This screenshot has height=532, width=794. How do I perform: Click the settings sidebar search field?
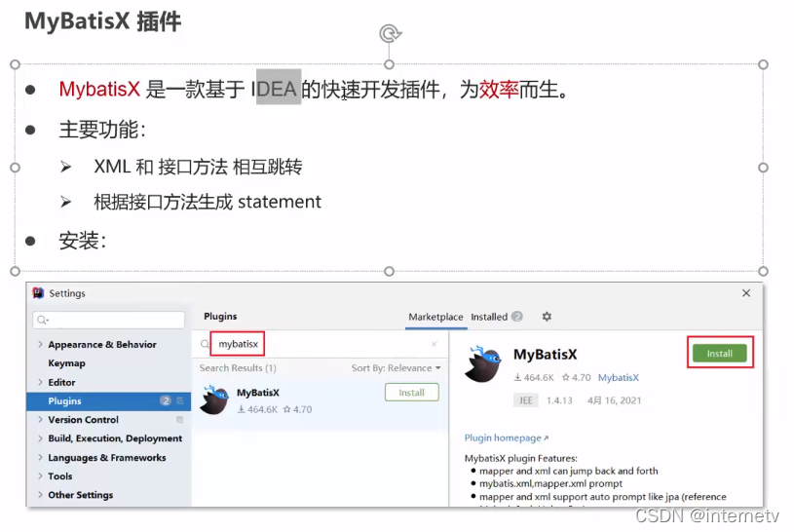pyautogui.click(x=109, y=320)
